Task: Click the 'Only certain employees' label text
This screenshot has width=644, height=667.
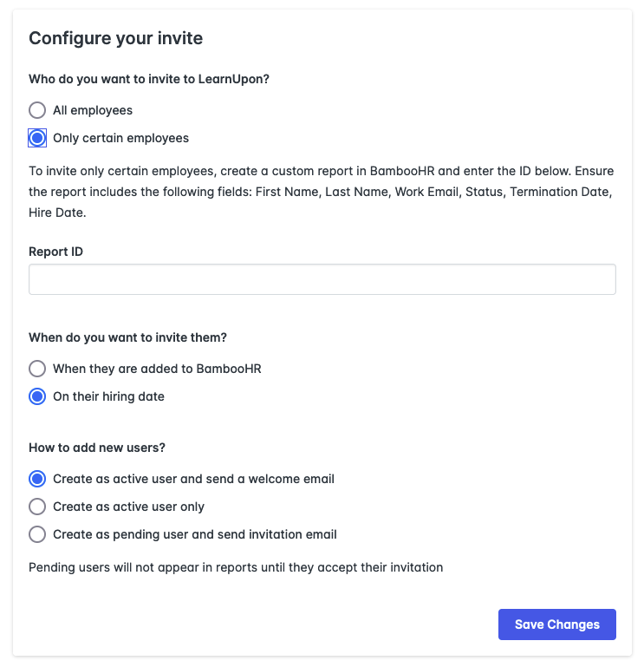Action: point(120,138)
